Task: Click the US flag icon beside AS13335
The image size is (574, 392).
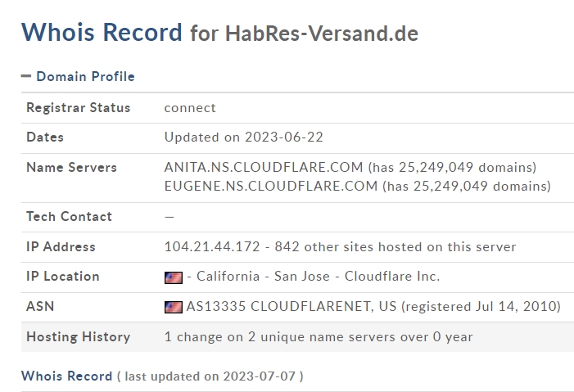Action: point(174,307)
